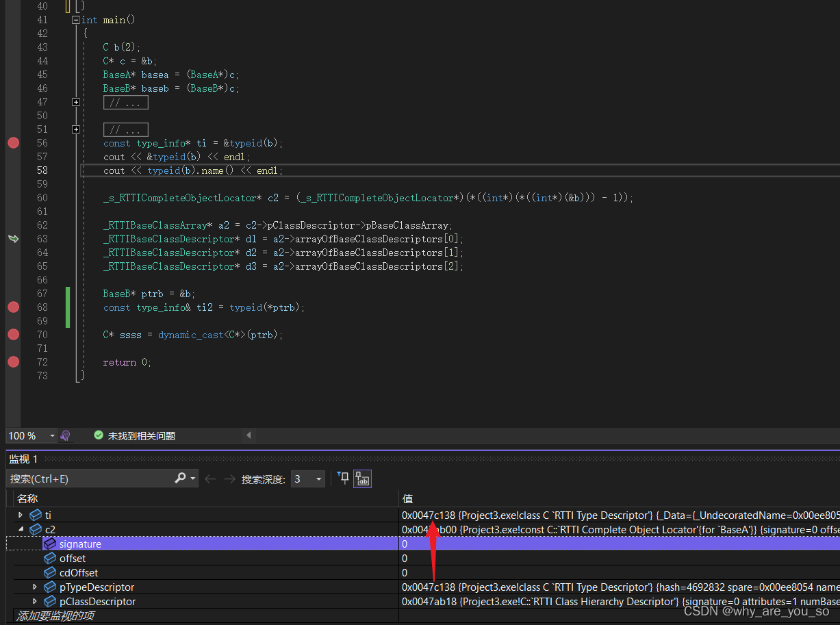Click the collapse triangle next to 未找到相关问题
The height and width of the screenshot is (625, 840).
249,435
